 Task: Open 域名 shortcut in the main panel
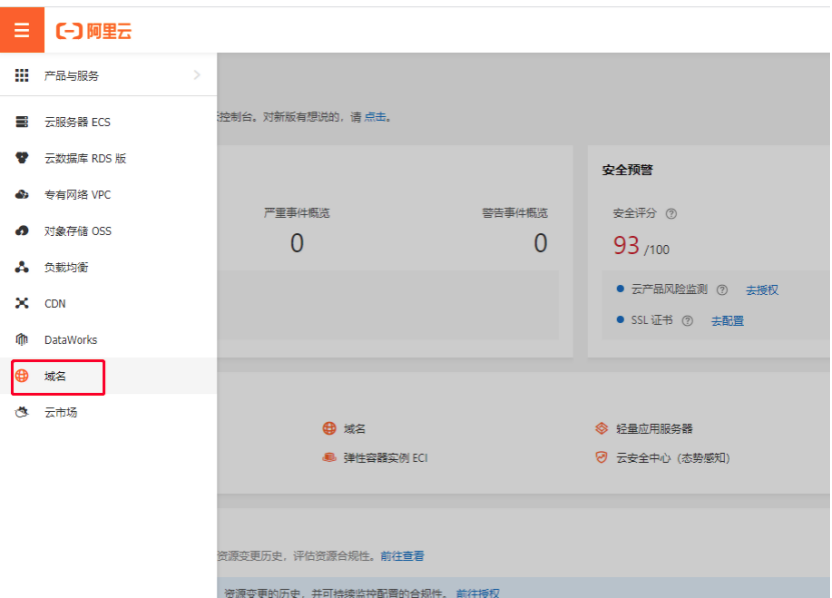(354, 429)
